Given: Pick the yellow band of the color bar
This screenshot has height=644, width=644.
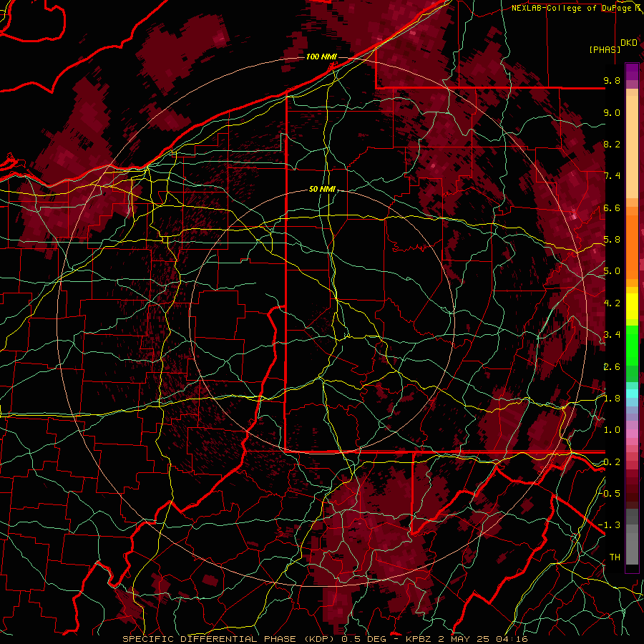Looking at the screenshot, I should (632, 306).
